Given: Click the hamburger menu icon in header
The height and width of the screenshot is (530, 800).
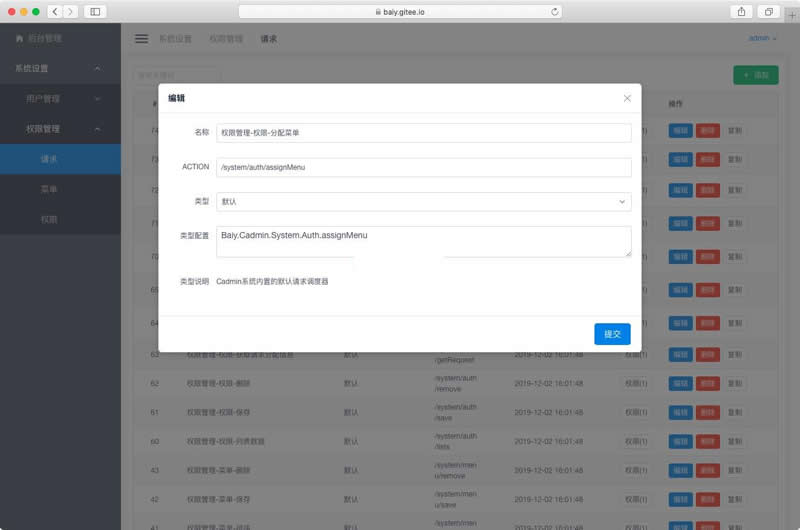Looking at the screenshot, I should (141, 39).
